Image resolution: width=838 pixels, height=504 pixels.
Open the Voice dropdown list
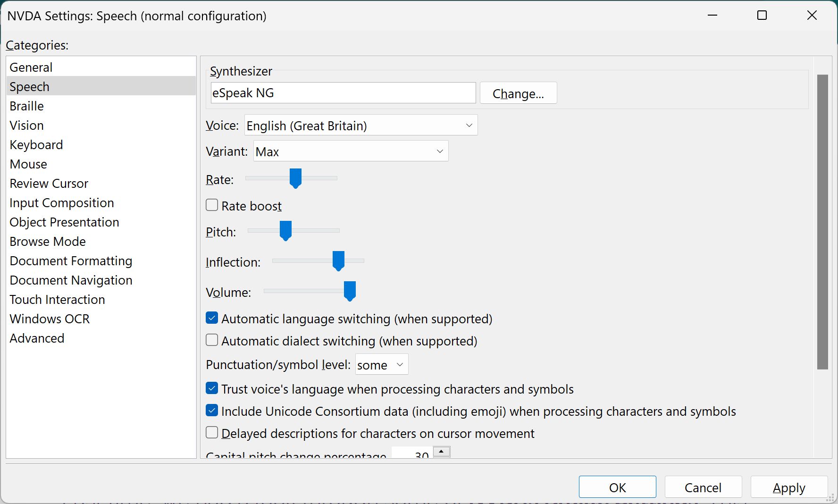point(360,126)
